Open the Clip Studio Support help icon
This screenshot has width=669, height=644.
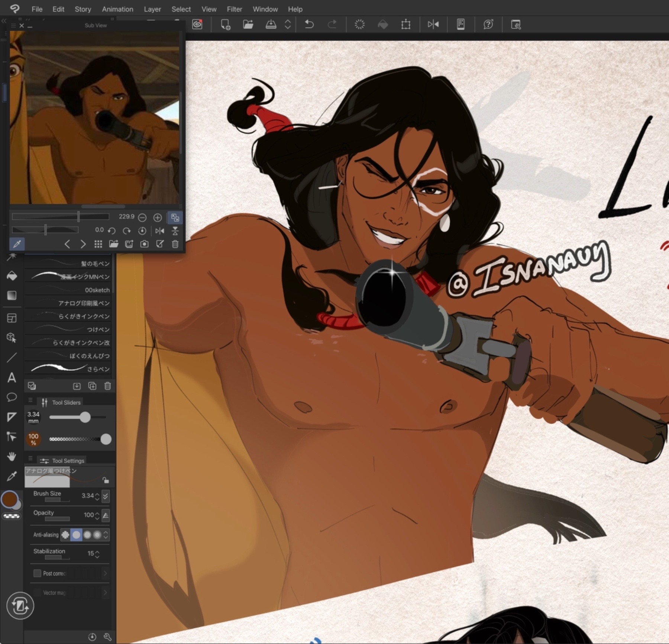click(488, 25)
